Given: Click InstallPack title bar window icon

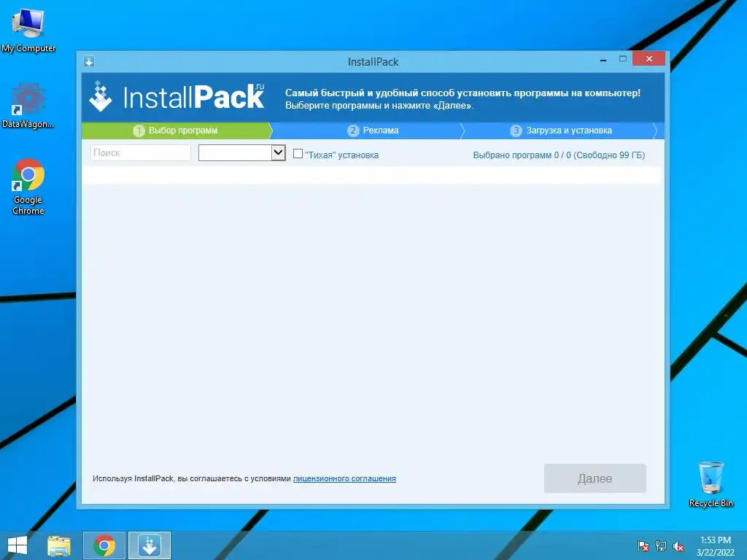Looking at the screenshot, I should (88, 61).
